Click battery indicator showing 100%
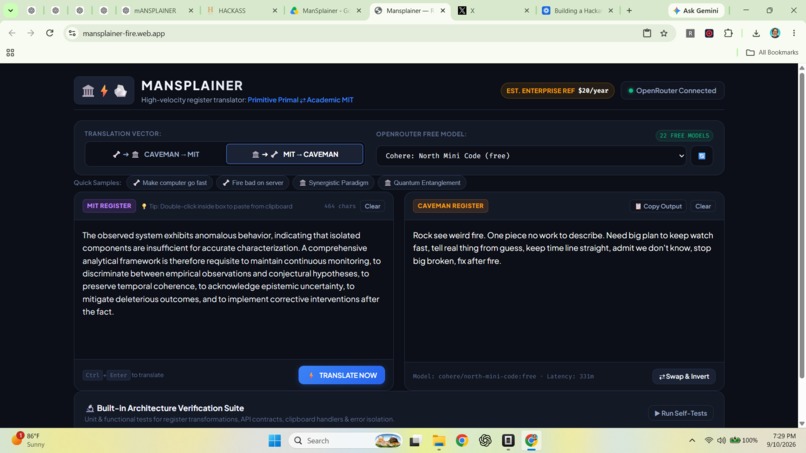The width and height of the screenshot is (806, 453). point(744,440)
